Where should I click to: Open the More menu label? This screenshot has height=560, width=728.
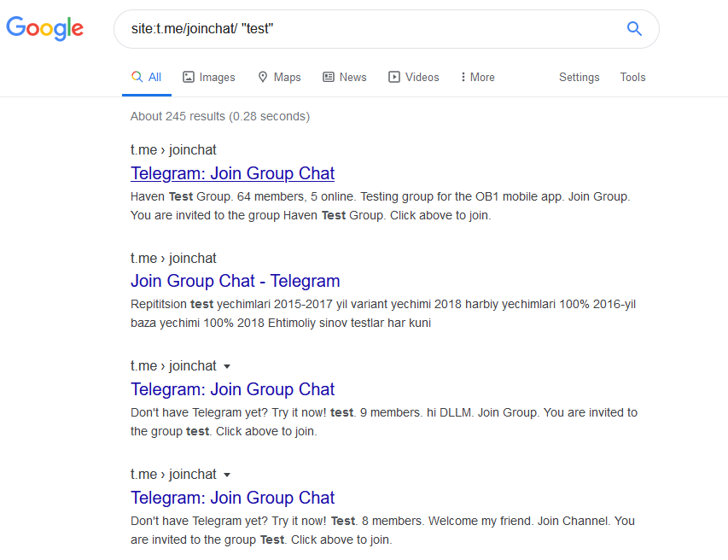click(x=482, y=78)
